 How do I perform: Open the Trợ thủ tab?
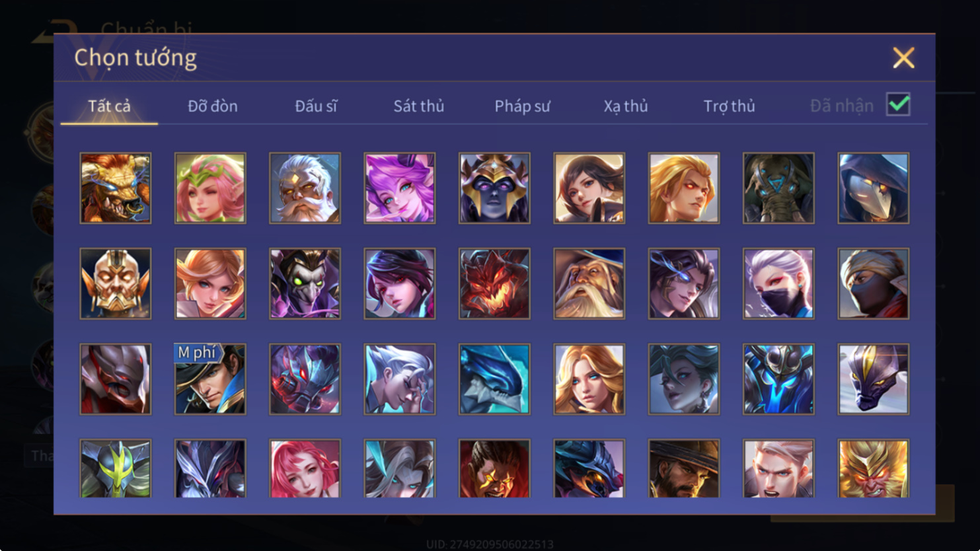[x=729, y=106]
